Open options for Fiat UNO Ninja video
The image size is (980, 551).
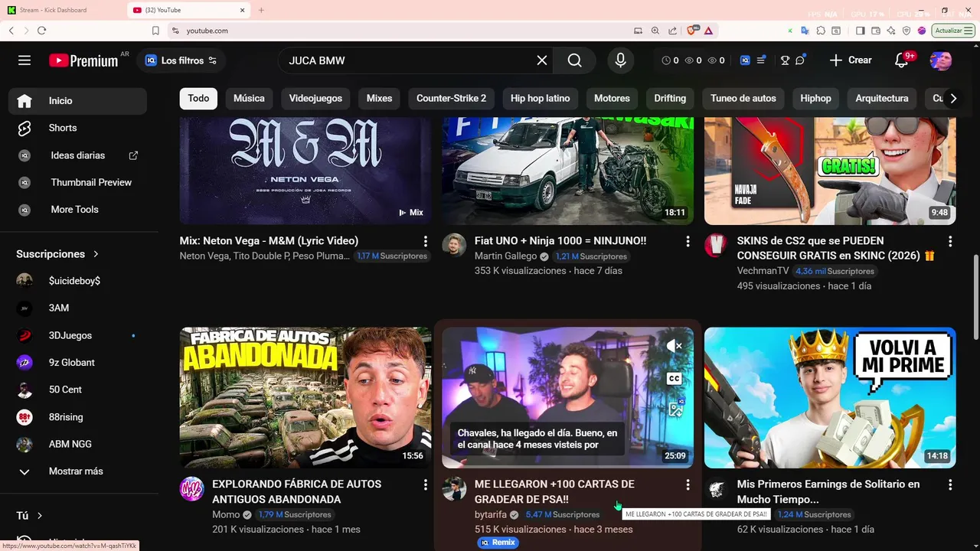point(688,241)
